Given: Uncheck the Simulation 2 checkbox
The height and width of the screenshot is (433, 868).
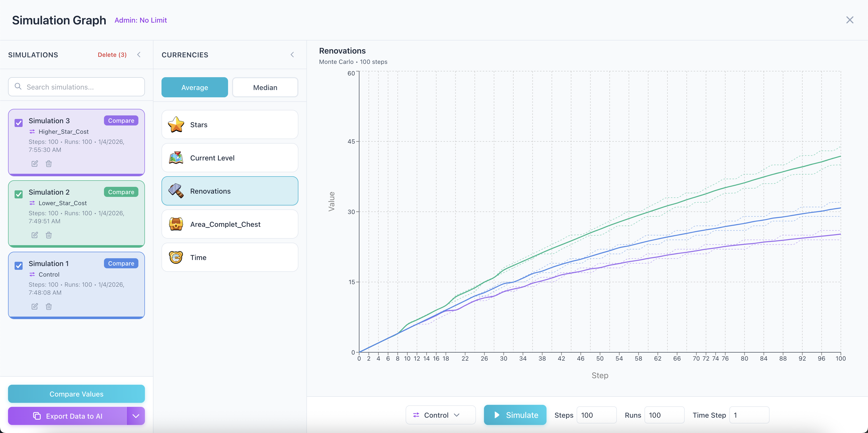Looking at the screenshot, I should (19, 194).
